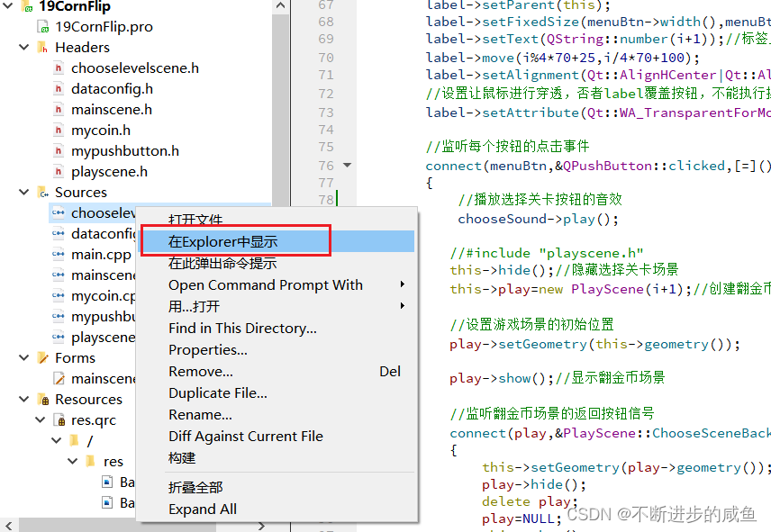Click the chooselevelscene.h header file icon
771x532 pixels.
click(59, 68)
